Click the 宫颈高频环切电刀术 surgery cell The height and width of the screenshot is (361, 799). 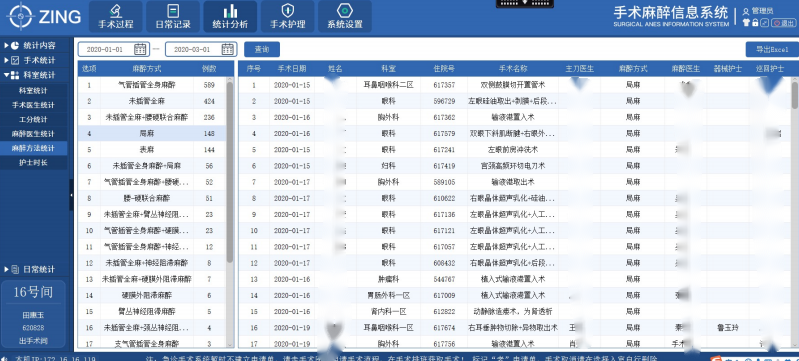tap(513, 166)
